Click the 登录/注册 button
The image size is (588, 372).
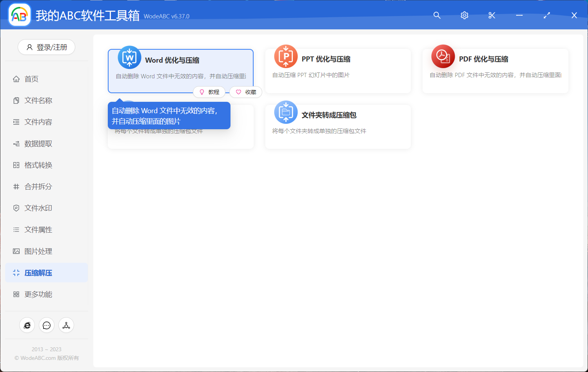click(x=46, y=47)
